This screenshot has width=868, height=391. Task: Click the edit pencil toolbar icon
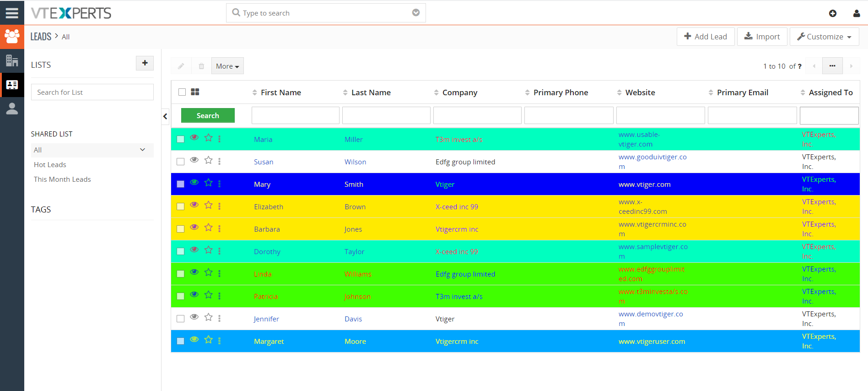tap(181, 66)
